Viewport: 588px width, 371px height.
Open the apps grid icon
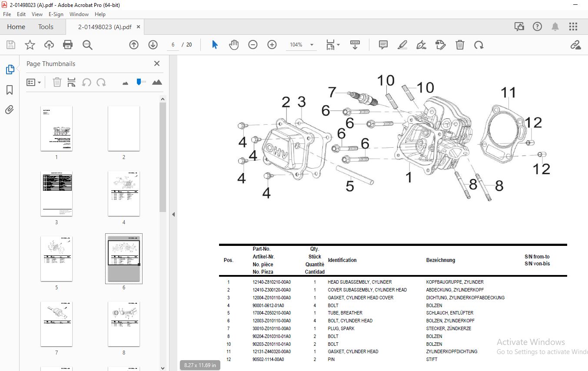[x=573, y=27]
